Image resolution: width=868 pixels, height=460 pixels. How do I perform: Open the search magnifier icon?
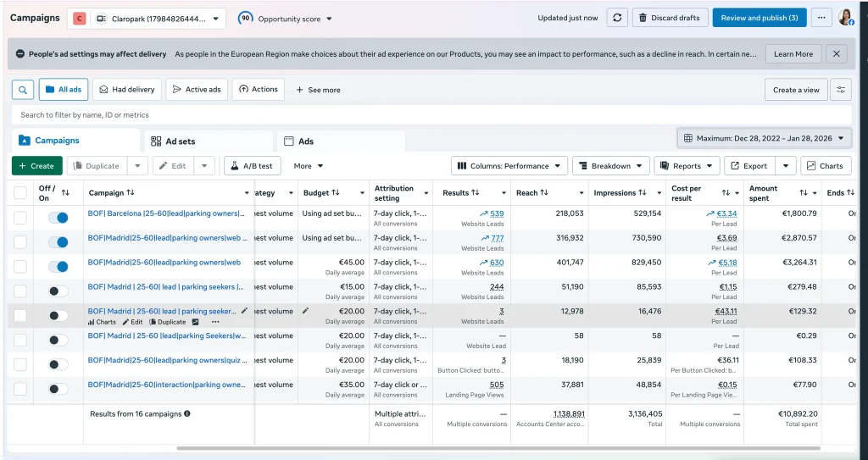click(x=23, y=90)
